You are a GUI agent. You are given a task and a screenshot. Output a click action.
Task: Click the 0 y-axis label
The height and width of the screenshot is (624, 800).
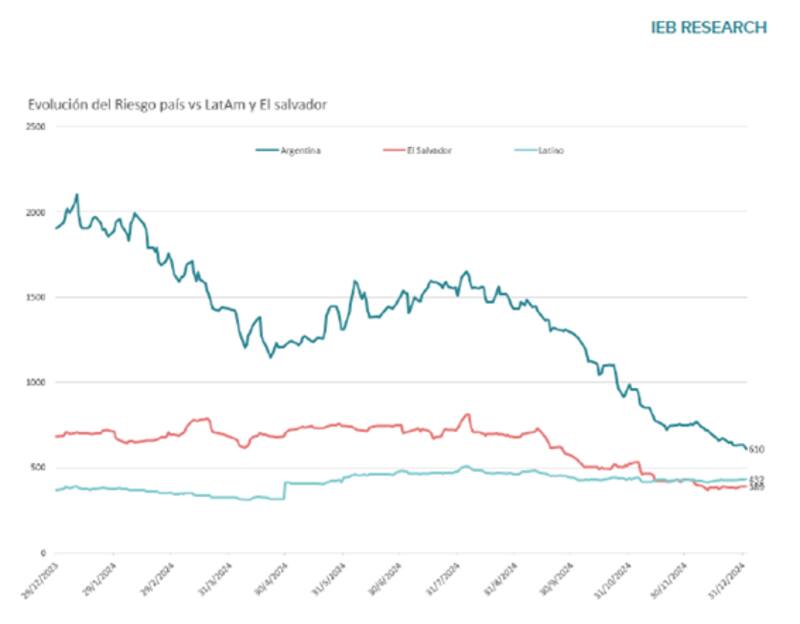coord(43,552)
